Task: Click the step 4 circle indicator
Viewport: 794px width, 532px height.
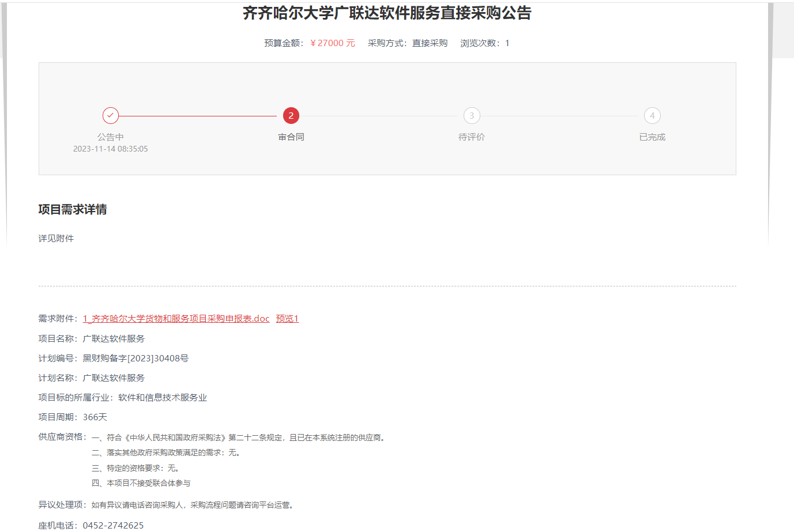Action: coord(652,116)
